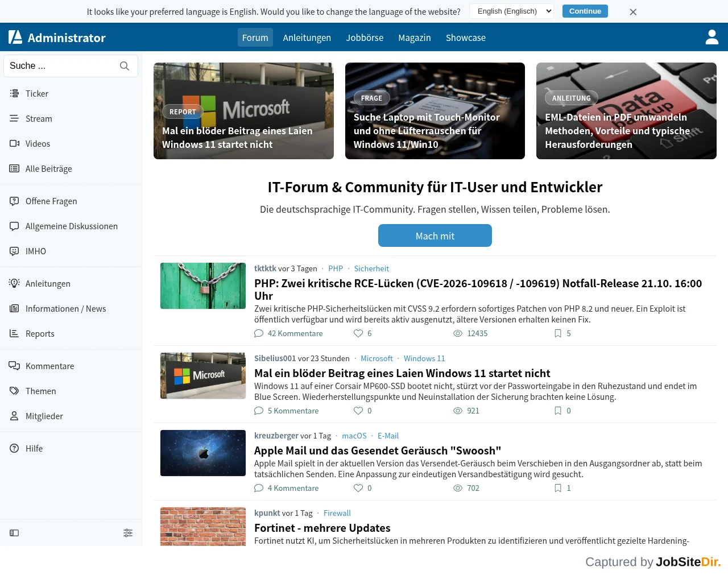The width and height of the screenshot is (728, 579).
Task: Open Mitglieder in the sidebar
Action: 71,416
